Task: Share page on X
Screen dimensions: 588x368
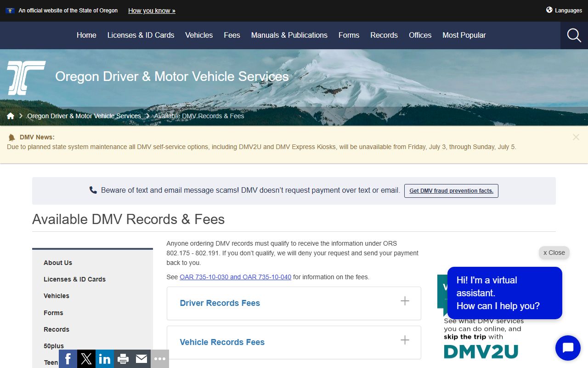Action: tap(86, 359)
